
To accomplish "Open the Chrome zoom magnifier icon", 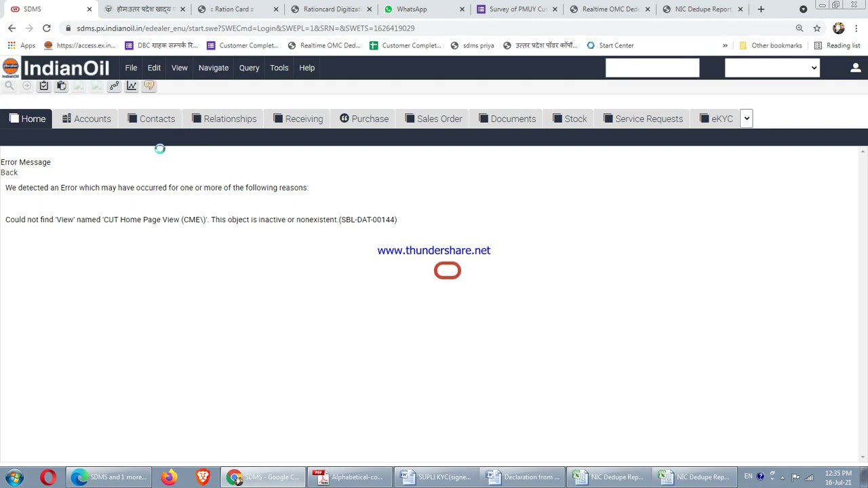I will [800, 28].
